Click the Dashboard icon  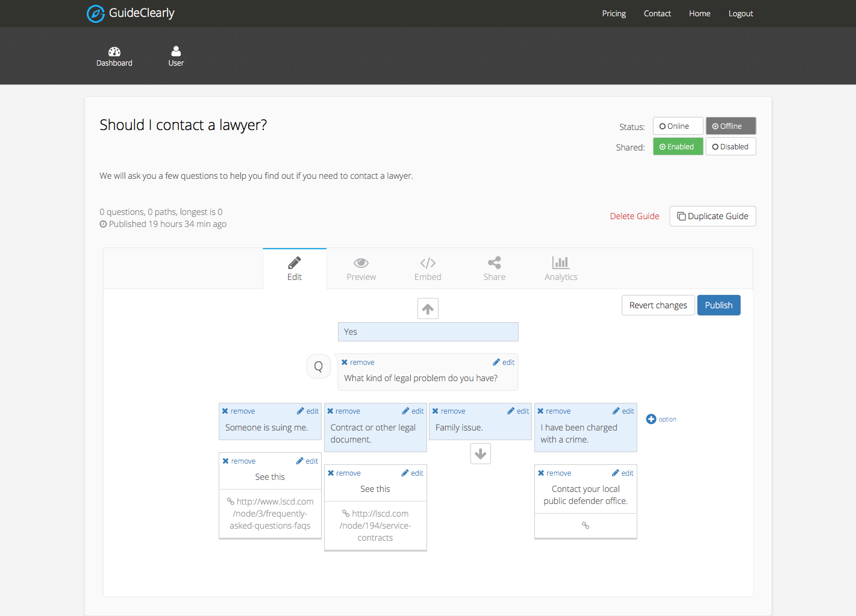(x=114, y=53)
